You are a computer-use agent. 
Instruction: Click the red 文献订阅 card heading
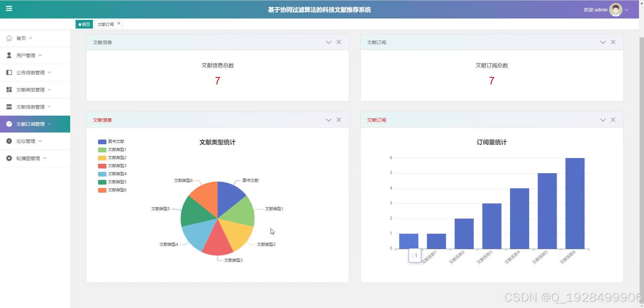[376, 120]
